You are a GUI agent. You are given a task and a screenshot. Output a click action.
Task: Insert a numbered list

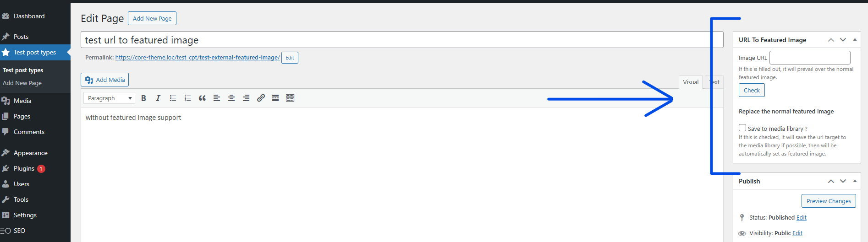pos(187,98)
